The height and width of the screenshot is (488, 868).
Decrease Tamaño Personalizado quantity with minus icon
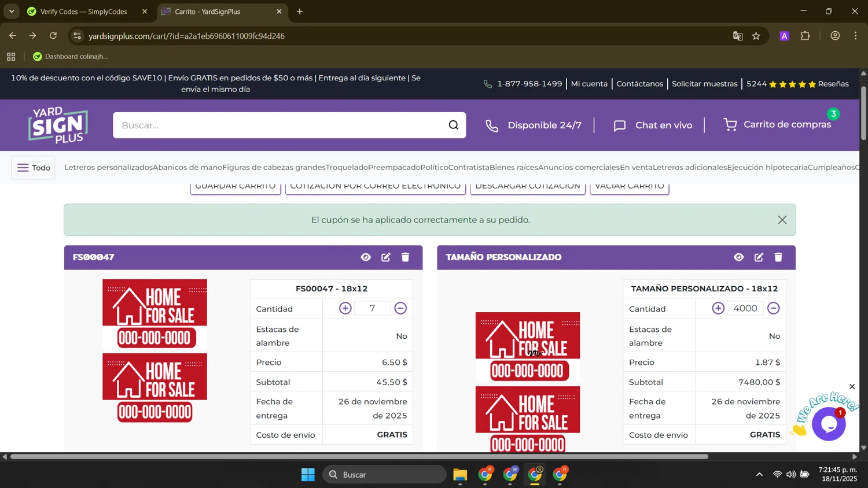(774, 308)
